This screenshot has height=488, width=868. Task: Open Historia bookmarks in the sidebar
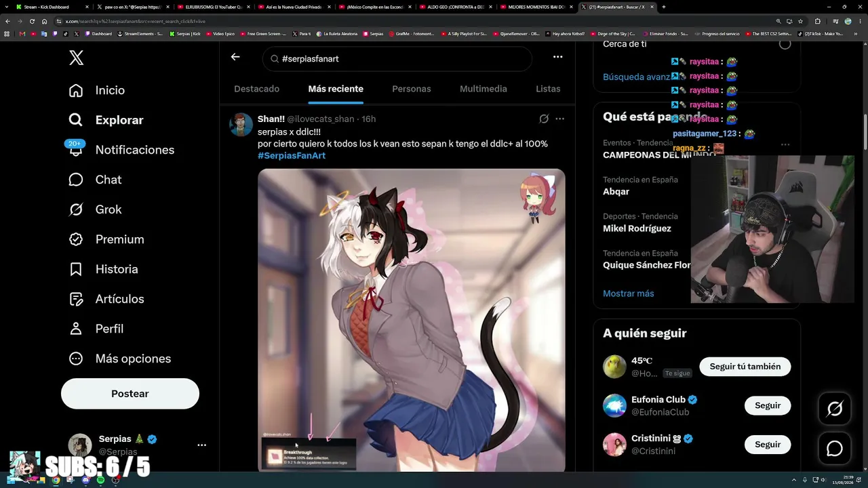point(103,269)
